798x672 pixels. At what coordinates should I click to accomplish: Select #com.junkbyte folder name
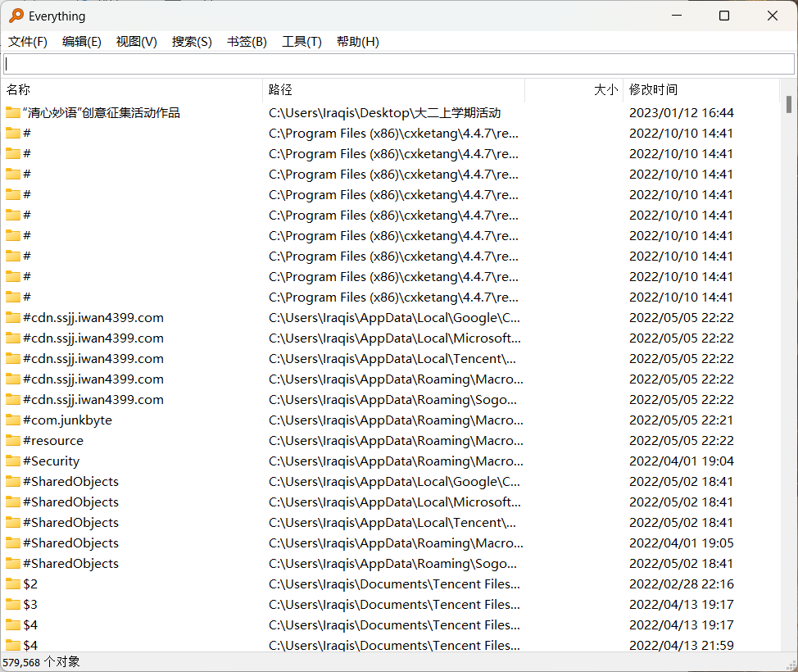pos(68,420)
